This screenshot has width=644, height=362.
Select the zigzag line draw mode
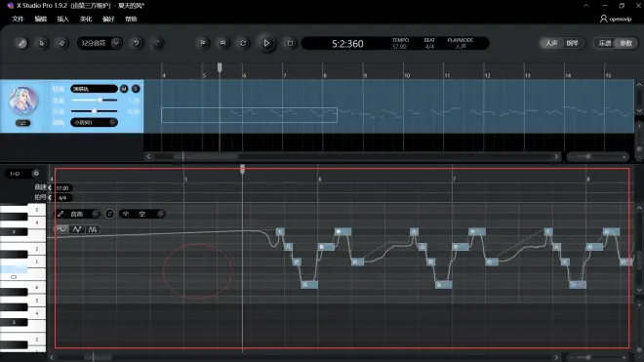click(77, 229)
